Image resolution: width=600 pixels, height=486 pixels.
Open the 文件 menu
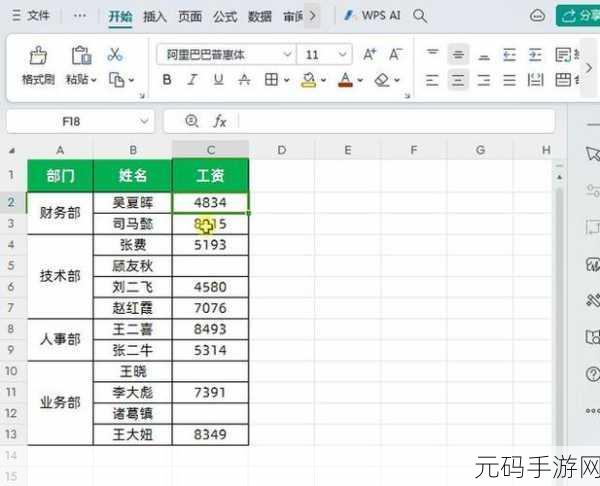pyautogui.click(x=31, y=16)
